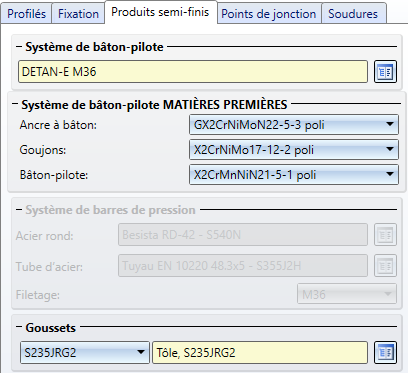
Task: Open the Filetage M36 dropdown
Action: click(x=347, y=294)
